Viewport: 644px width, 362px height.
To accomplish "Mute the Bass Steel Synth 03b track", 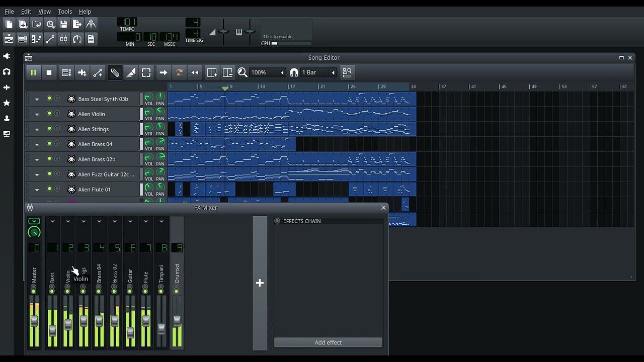I will [x=49, y=99].
